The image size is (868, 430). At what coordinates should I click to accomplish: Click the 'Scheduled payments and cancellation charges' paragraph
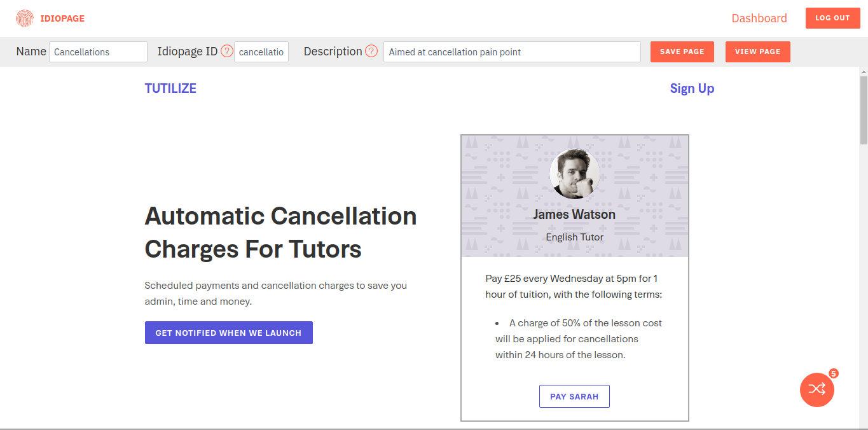(x=276, y=293)
